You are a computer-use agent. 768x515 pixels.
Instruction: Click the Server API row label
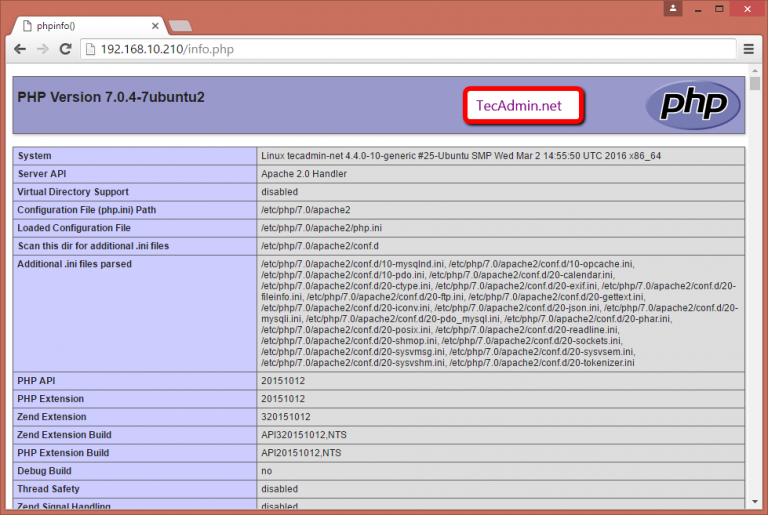(44, 174)
